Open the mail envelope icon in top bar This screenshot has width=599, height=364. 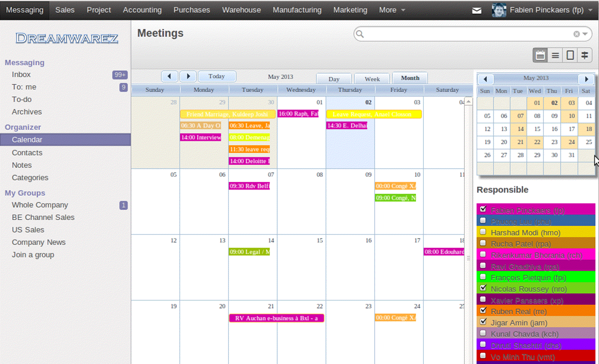point(477,10)
